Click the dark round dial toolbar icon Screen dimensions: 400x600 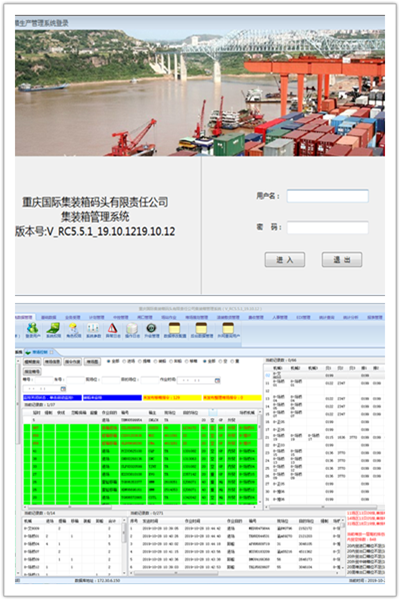pyautogui.click(x=151, y=328)
